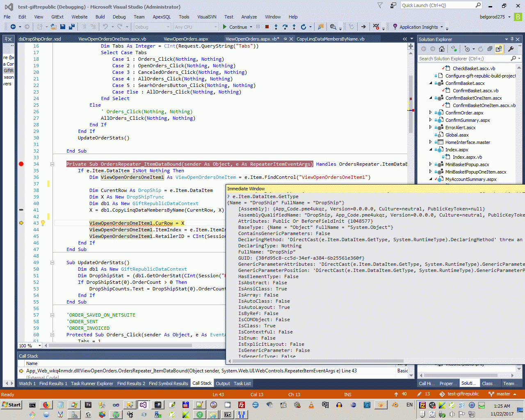The image size is (525, 420).
Task: Switch to the CopyLinqDataMembersByName.vb tab
Action: coord(330,39)
